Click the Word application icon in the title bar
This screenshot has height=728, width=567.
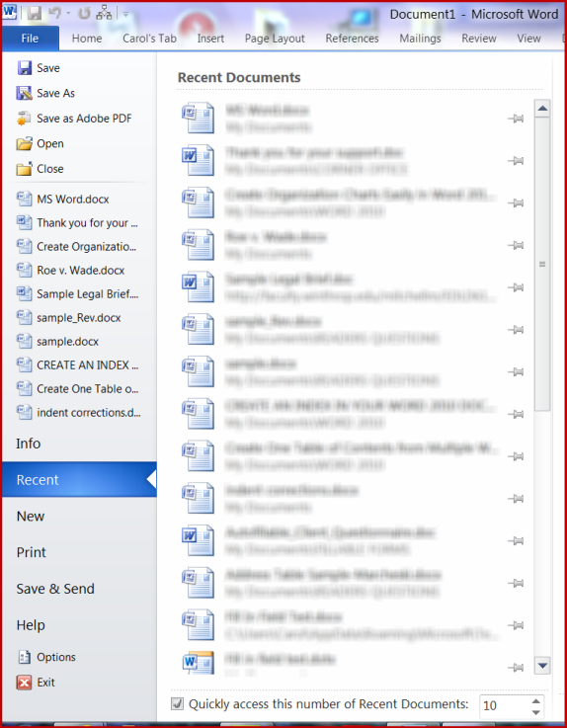(9, 12)
